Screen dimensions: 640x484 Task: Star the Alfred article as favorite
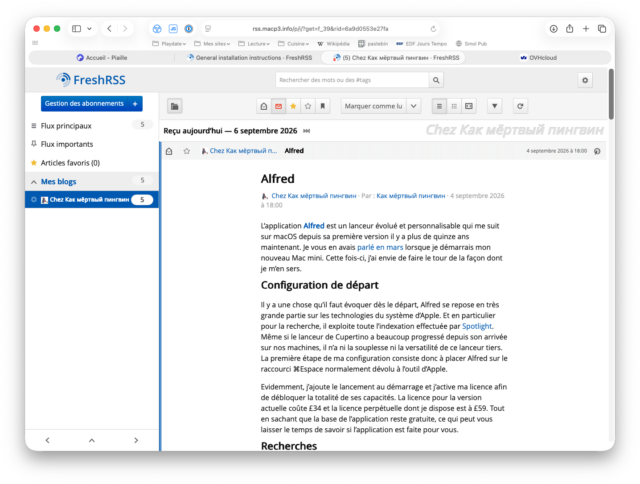[187, 151]
